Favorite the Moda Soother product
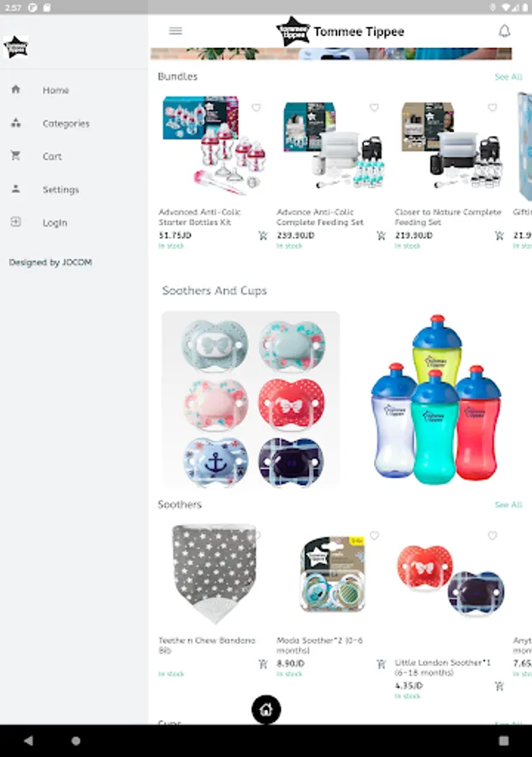Viewport: 532px width, 757px height. coord(374,536)
